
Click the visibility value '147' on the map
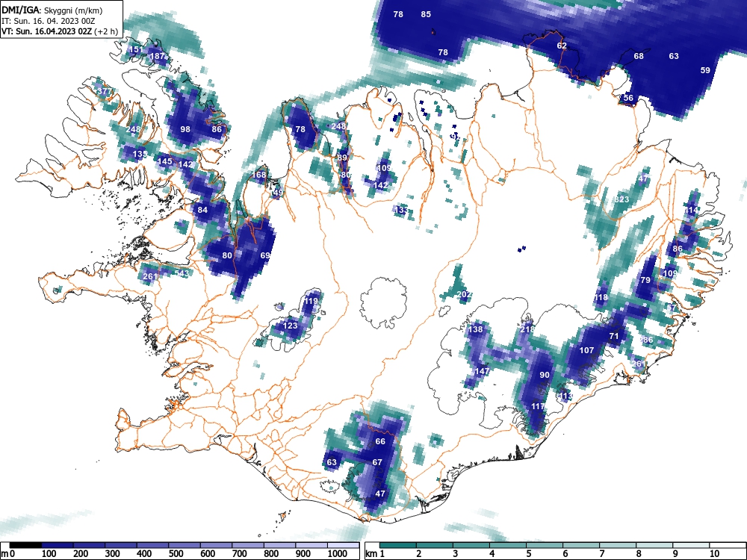click(x=482, y=371)
